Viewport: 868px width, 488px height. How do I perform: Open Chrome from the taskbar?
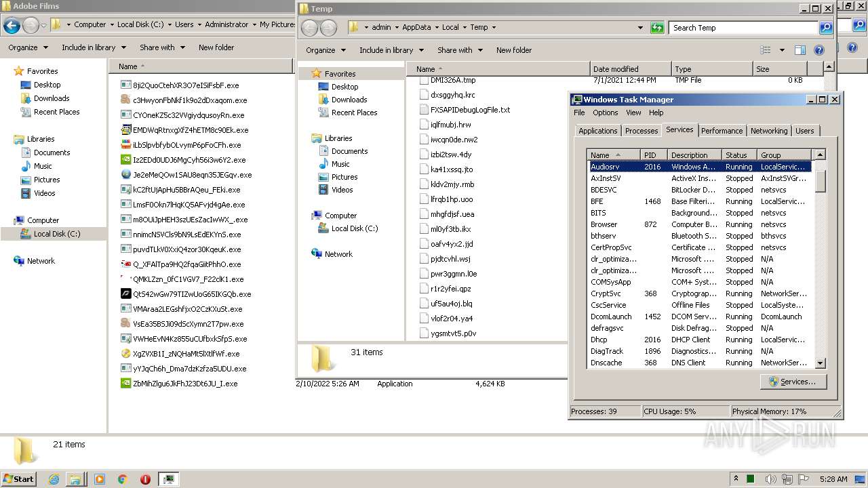click(x=123, y=479)
